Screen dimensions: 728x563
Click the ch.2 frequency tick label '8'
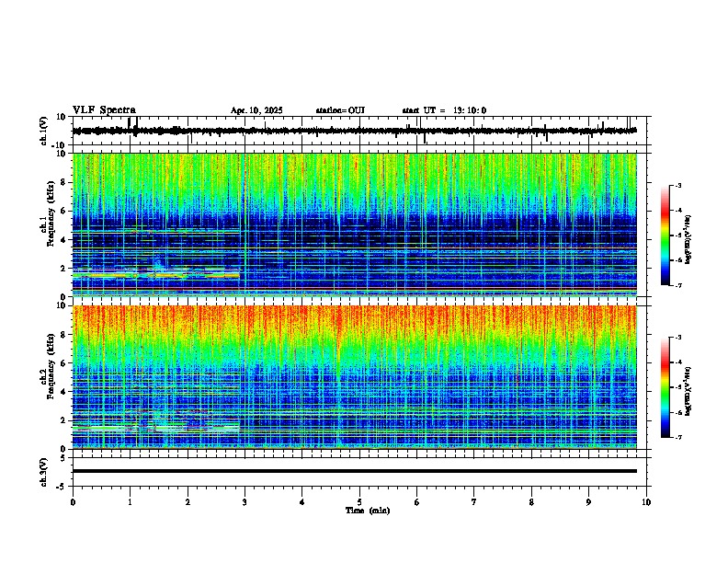63,335
